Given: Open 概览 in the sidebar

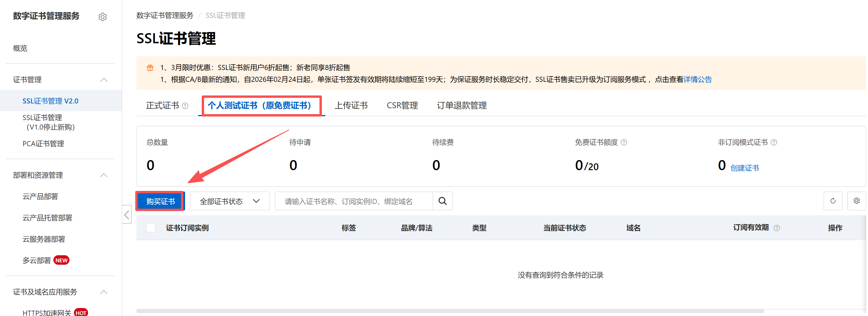Looking at the screenshot, I should coord(20,48).
